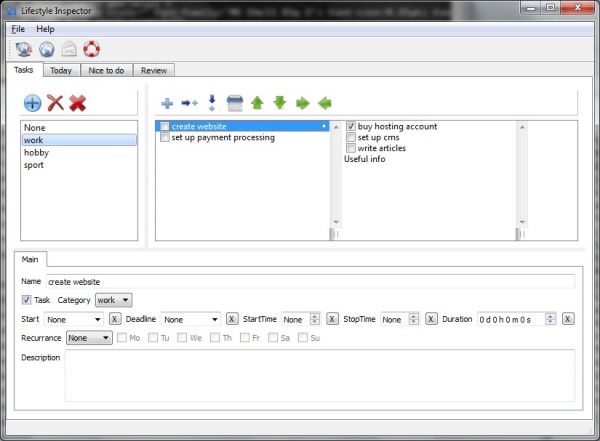Check the Sa recurrence day checkbox
Viewport: 600px width, 441px height.
pos(273,337)
